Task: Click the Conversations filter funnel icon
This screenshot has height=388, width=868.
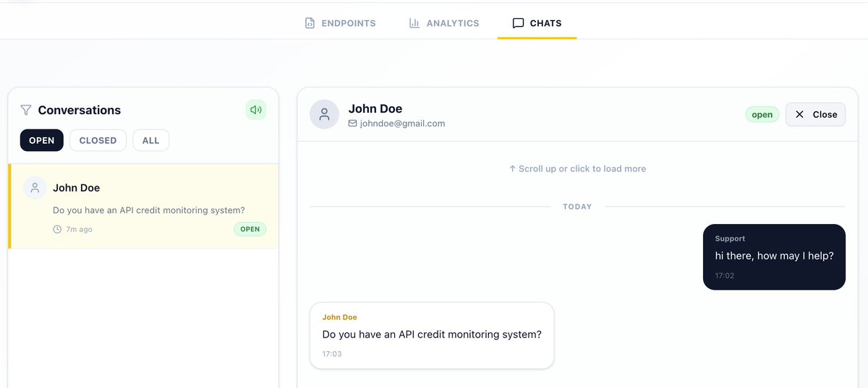Action: click(26, 110)
